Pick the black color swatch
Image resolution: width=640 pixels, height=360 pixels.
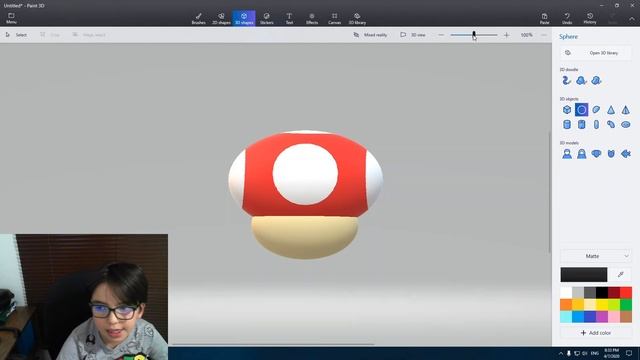pos(602,293)
